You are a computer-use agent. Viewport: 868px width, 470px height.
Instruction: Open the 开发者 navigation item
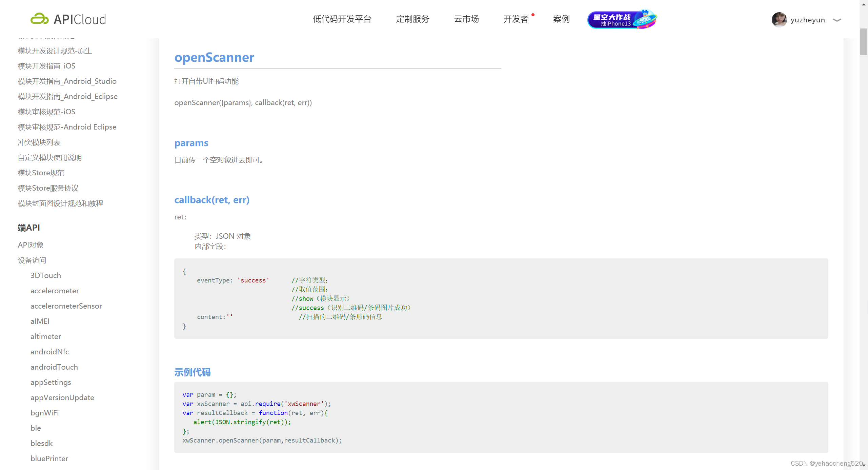516,19
